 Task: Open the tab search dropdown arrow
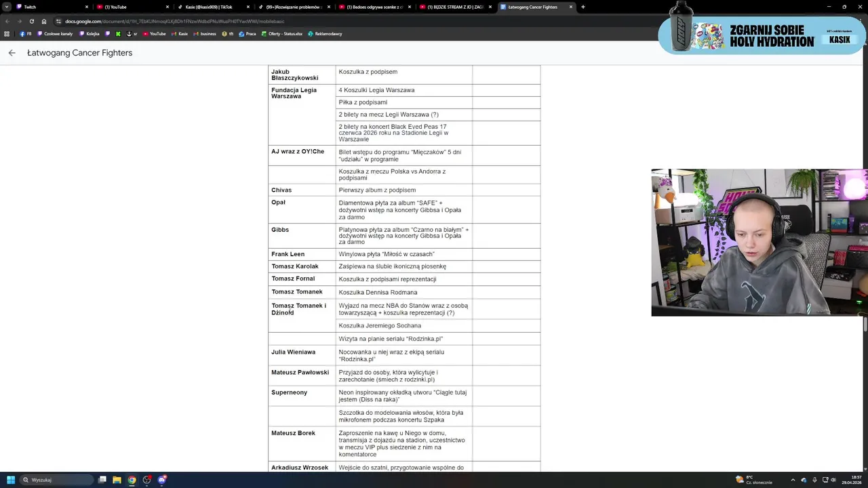tap(6, 7)
